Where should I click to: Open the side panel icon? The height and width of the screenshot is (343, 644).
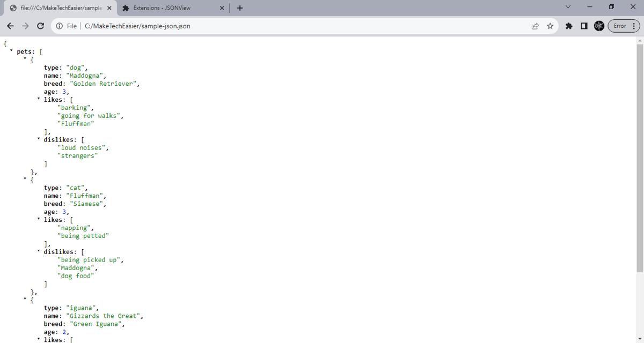pos(583,25)
